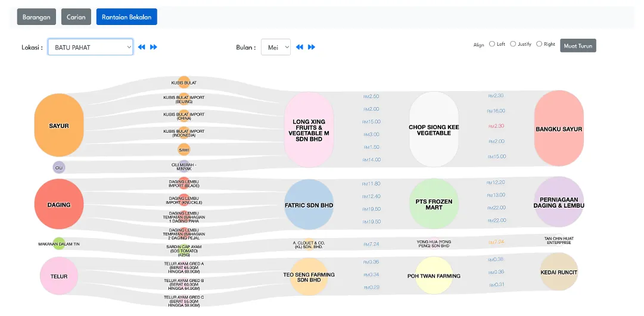Screen dimensions: 644x316
Task: Select TEO SENG FARMING SDN BHD node
Action: tap(309, 277)
